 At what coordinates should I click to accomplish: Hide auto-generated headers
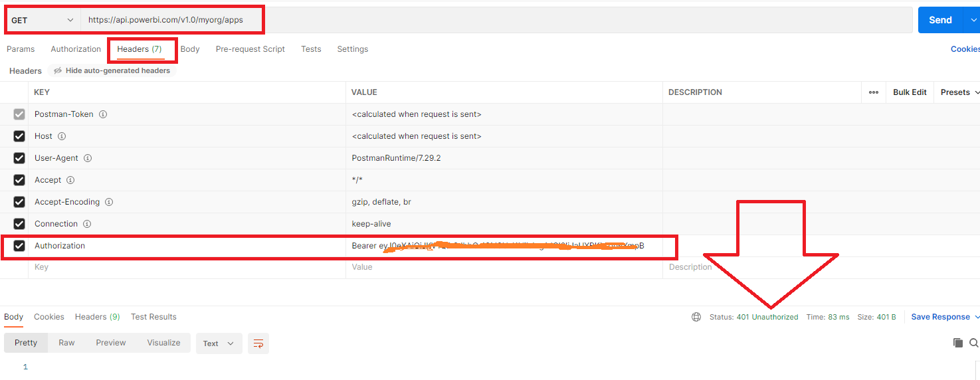(x=112, y=70)
